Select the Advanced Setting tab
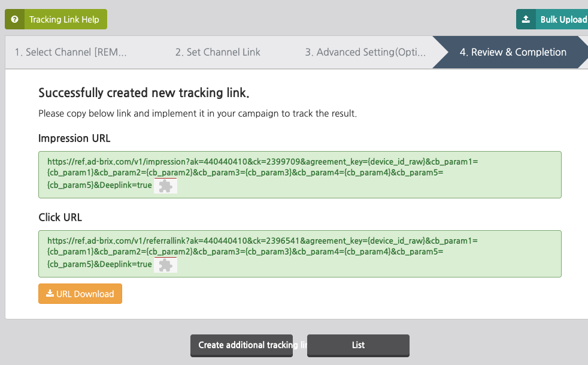The width and height of the screenshot is (588, 365). tap(366, 52)
